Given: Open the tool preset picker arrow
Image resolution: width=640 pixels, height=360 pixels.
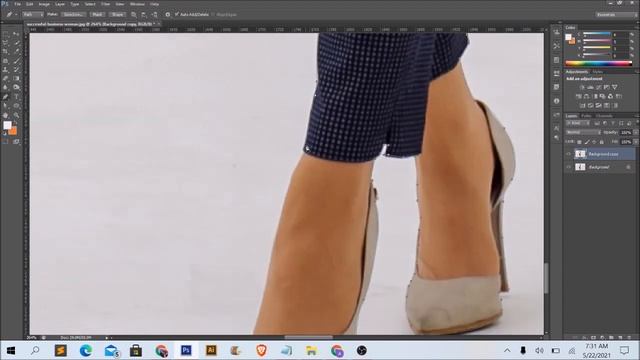Looking at the screenshot, I should [x=16, y=15].
